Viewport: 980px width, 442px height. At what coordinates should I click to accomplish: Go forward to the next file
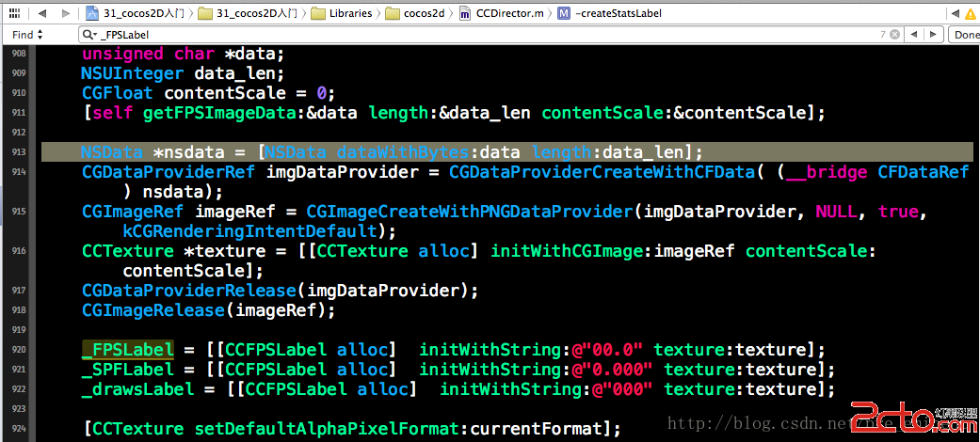(x=65, y=13)
